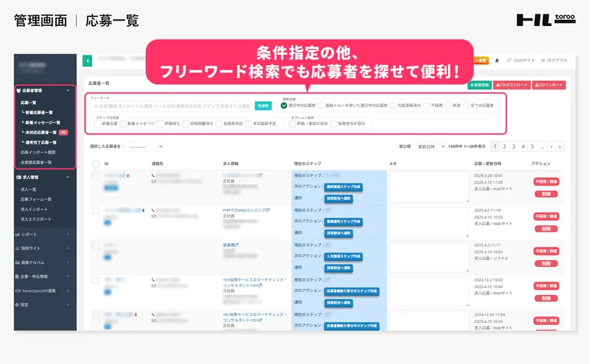Viewport: 589px width, 364px height.
Task: Expand the 設定 sidebar chevron
Action: pos(68,304)
